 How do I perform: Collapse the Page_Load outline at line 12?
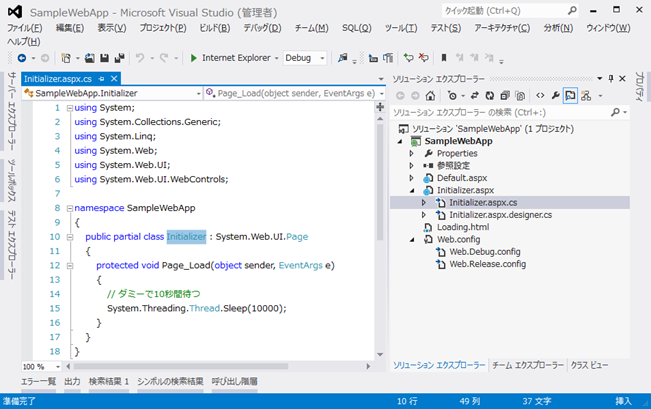[x=70, y=266]
